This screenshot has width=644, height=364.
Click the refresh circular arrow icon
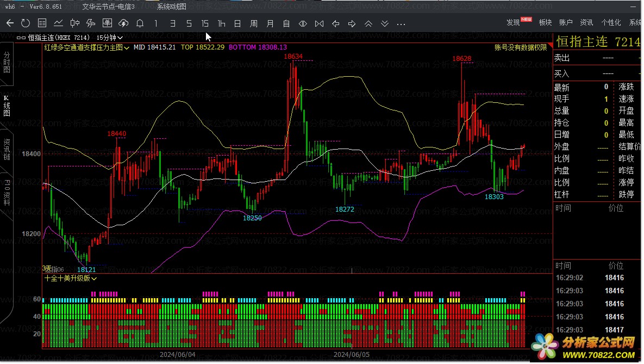coord(26,23)
